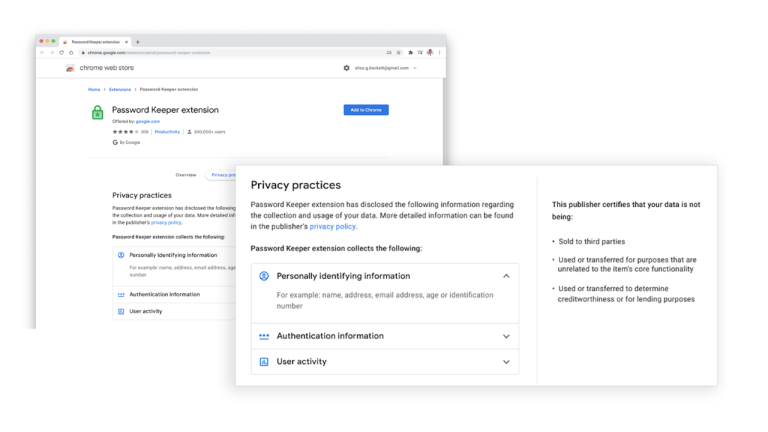Switch to the Overview tab
This screenshot has height=432, width=768.
pyautogui.click(x=186, y=175)
